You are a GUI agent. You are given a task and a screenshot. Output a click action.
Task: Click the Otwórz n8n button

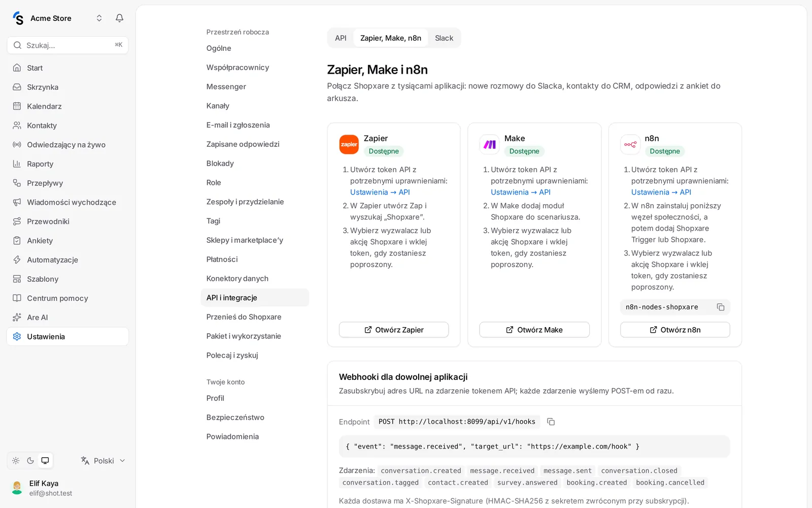(x=675, y=330)
